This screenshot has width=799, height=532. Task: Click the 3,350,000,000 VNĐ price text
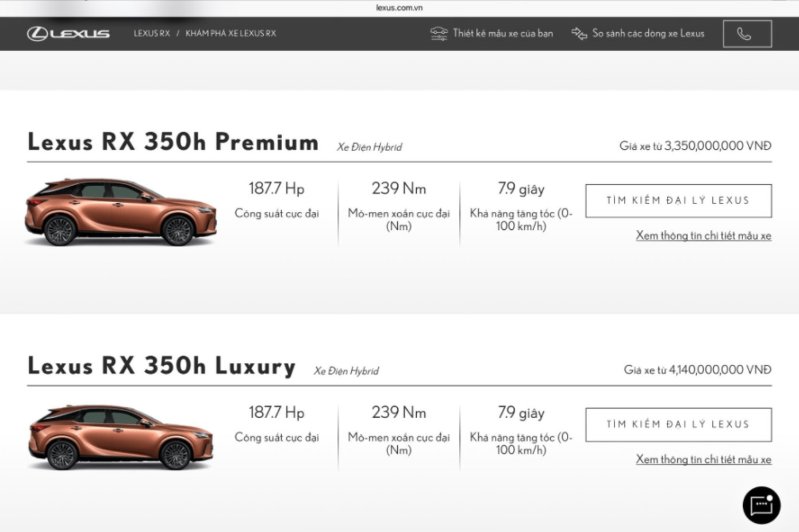(717, 146)
